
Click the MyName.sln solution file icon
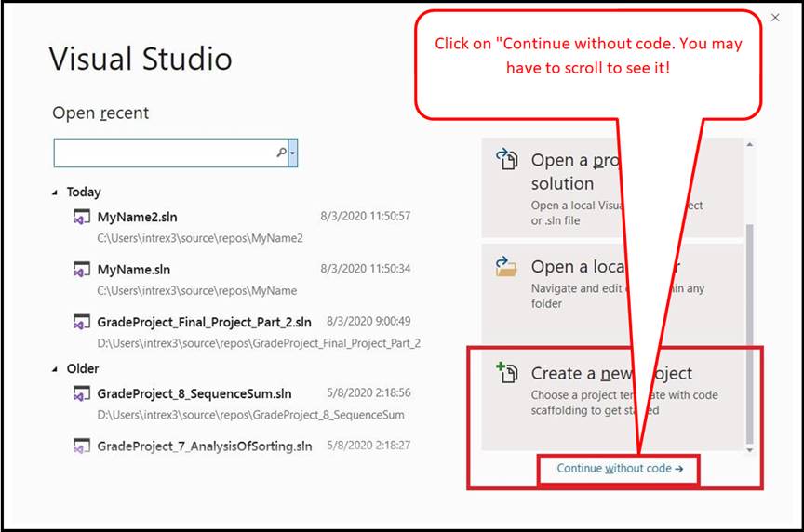82,271
